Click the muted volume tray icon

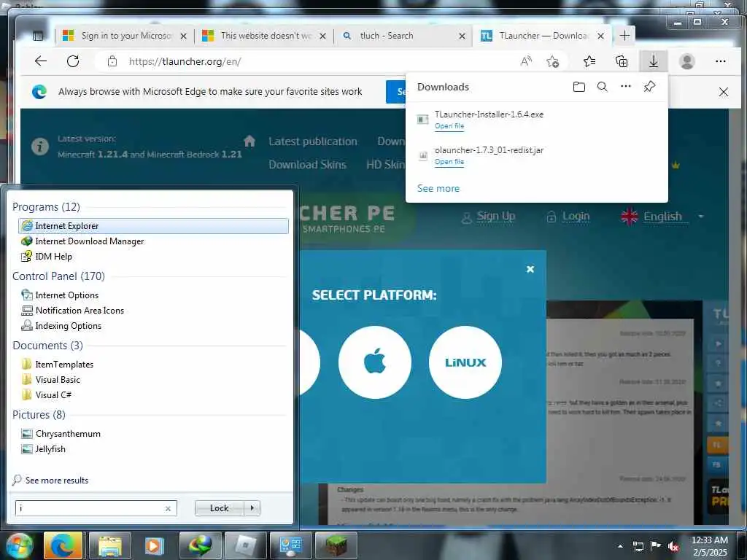(673, 547)
